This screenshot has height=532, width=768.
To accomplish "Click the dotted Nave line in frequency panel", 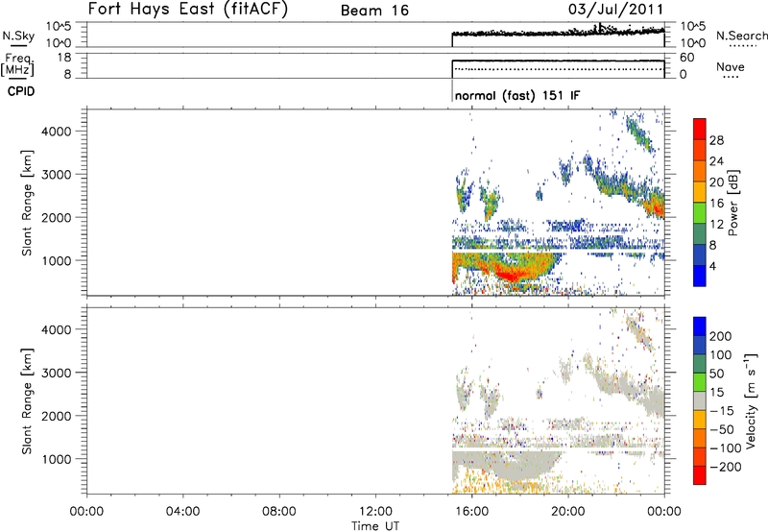I will pos(558,69).
